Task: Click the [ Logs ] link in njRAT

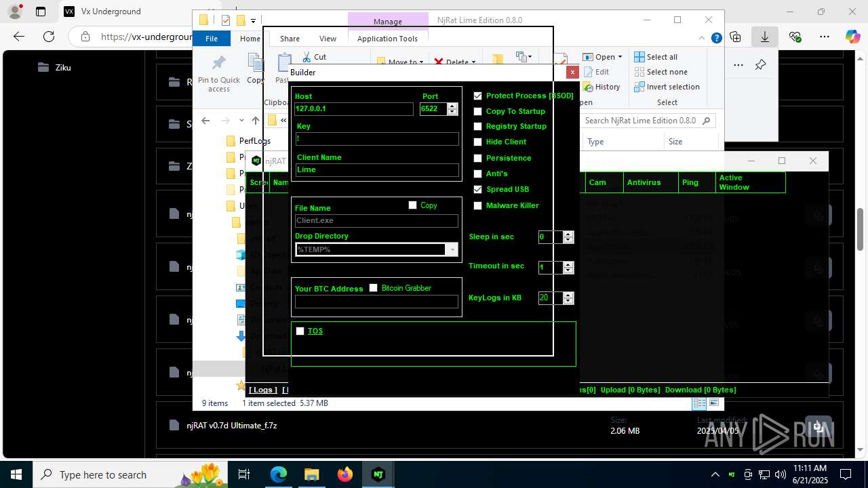Action: coord(263,390)
